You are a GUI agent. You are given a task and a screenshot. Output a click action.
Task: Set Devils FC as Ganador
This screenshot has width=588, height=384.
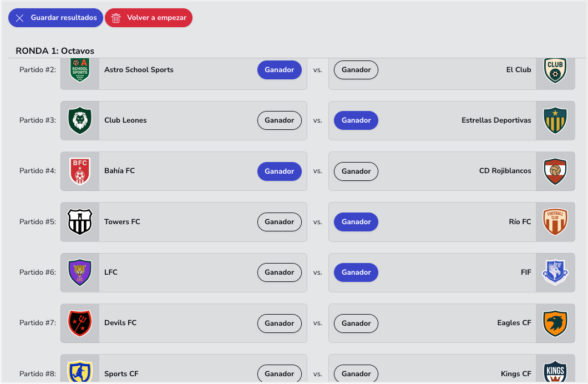[x=280, y=323]
